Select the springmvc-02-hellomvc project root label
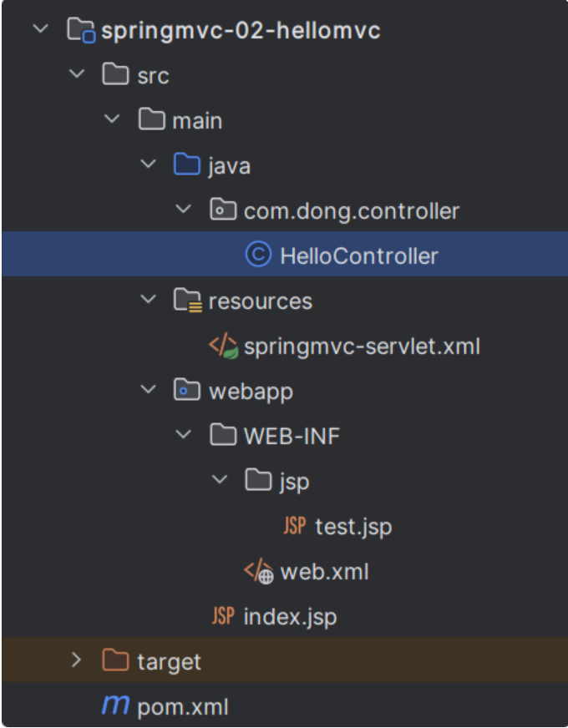 pyautogui.click(x=241, y=32)
